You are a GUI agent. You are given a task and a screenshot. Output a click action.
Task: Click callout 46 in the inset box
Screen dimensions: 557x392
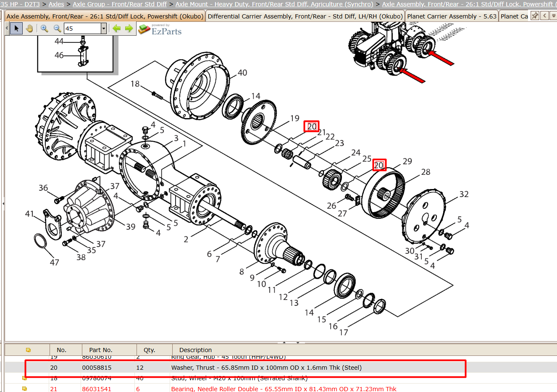[x=59, y=55]
